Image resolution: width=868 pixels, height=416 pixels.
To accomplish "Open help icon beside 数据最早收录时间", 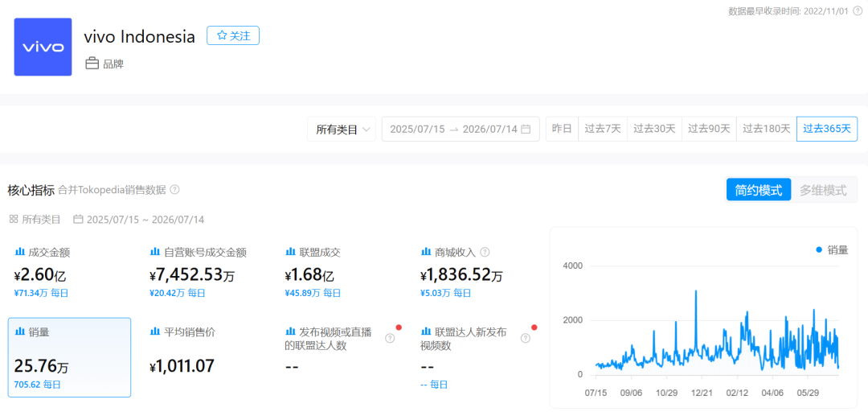I will (x=858, y=11).
